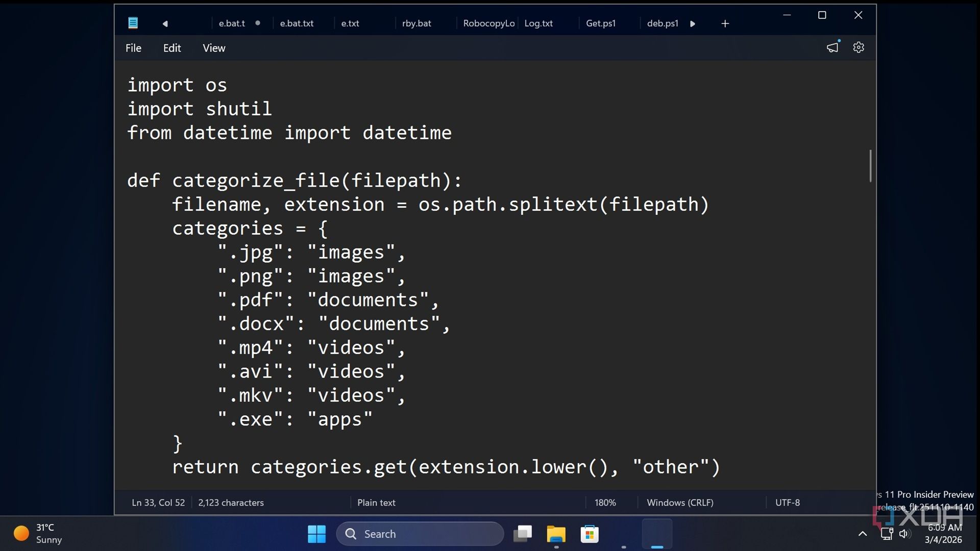Open the File menu
The height and width of the screenshot is (551, 980).
133,48
